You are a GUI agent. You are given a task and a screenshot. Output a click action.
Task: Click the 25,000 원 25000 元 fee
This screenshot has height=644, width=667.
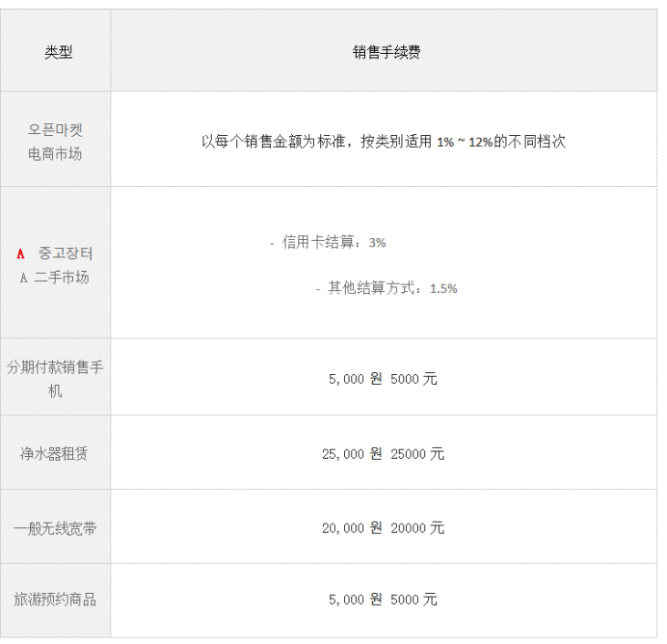[x=384, y=454]
